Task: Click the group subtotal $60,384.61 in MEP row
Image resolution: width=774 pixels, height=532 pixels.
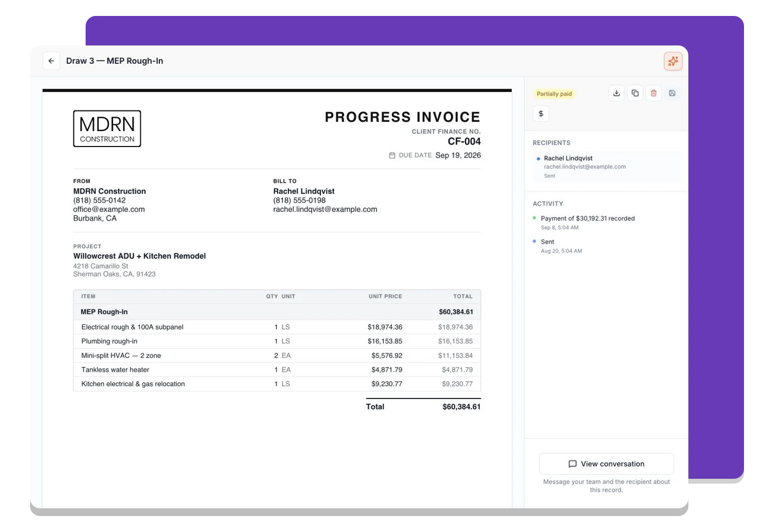Action: coord(456,312)
